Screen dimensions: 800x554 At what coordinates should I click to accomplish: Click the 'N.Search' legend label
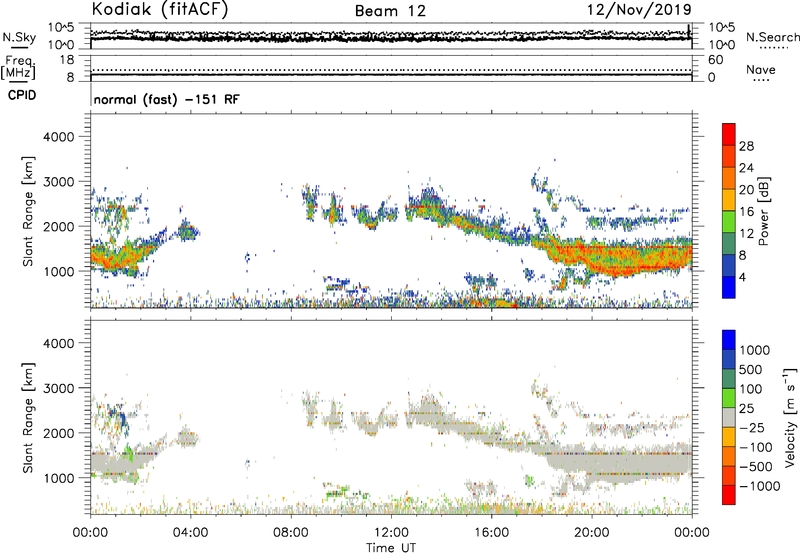coord(773,37)
